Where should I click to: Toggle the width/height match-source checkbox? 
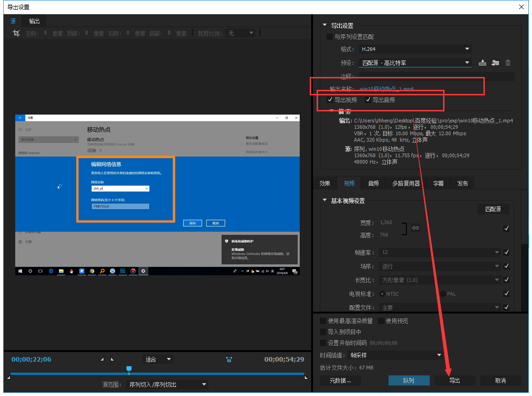click(506, 228)
